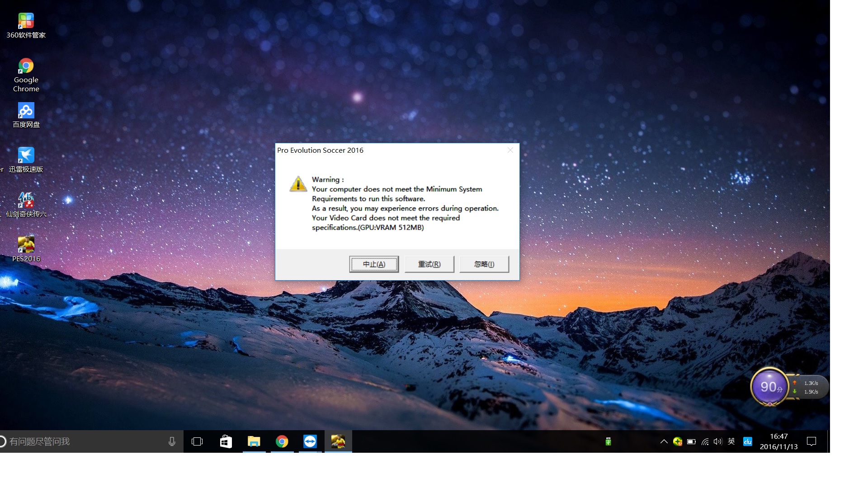This screenshot has height=488, width=868.
Task: Open File Explorer from taskbar
Action: (254, 441)
